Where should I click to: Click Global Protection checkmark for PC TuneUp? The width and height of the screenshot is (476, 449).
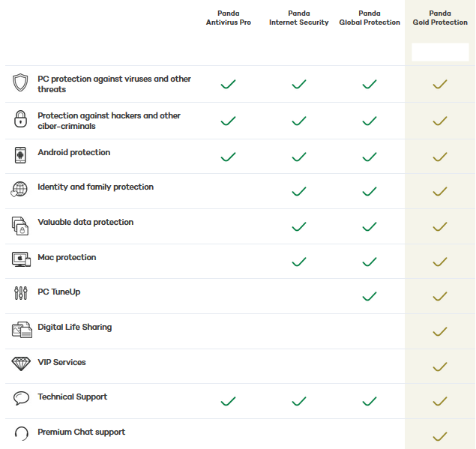tap(370, 296)
